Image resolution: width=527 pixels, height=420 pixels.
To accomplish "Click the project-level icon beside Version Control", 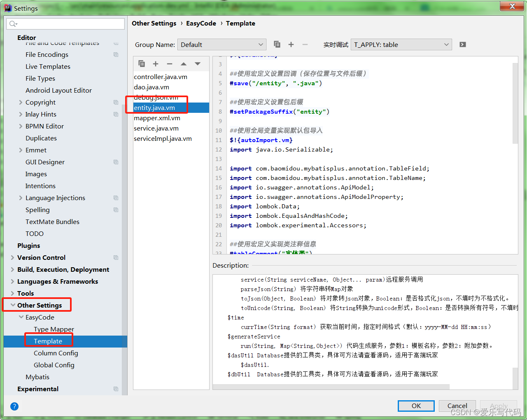I will click(x=116, y=257).
